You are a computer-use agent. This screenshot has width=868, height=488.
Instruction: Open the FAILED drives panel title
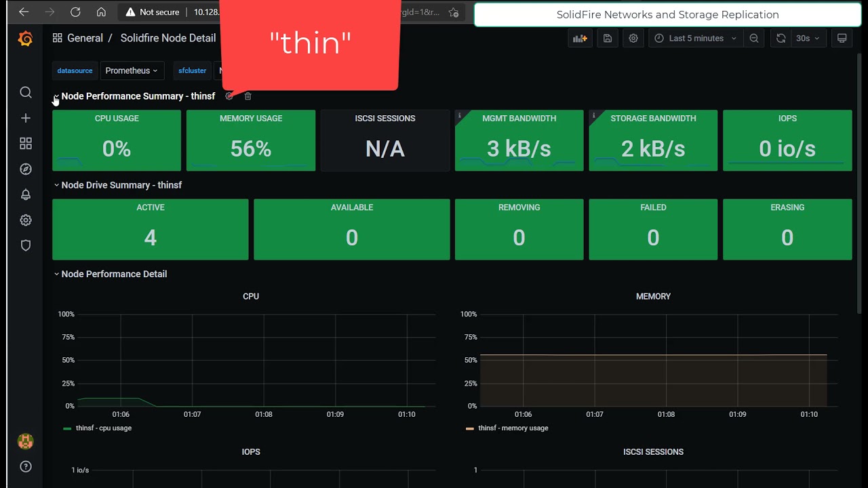653,207
